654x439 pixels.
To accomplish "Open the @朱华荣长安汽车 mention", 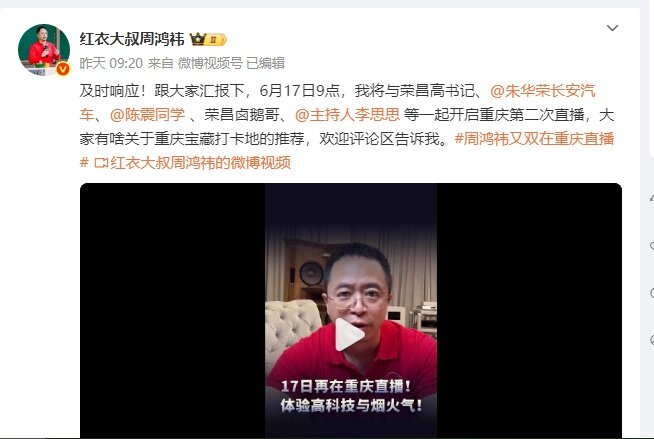I will tap(337, 103).
